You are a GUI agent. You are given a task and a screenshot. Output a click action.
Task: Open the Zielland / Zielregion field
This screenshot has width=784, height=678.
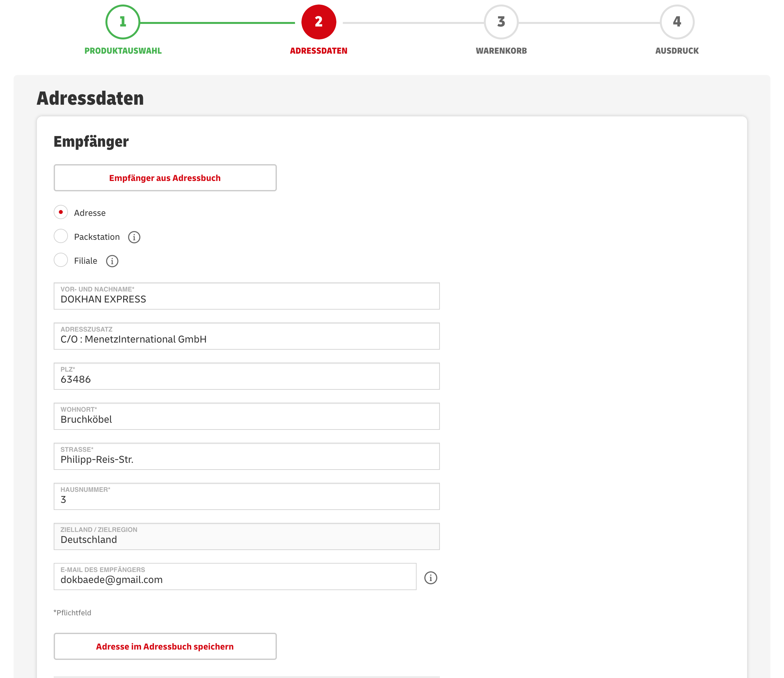[246, 536]
